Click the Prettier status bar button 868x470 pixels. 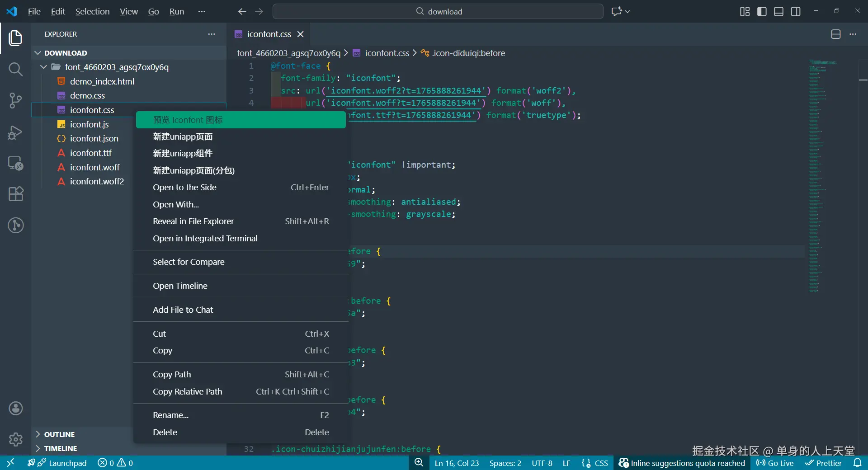(x=823, y=463)
